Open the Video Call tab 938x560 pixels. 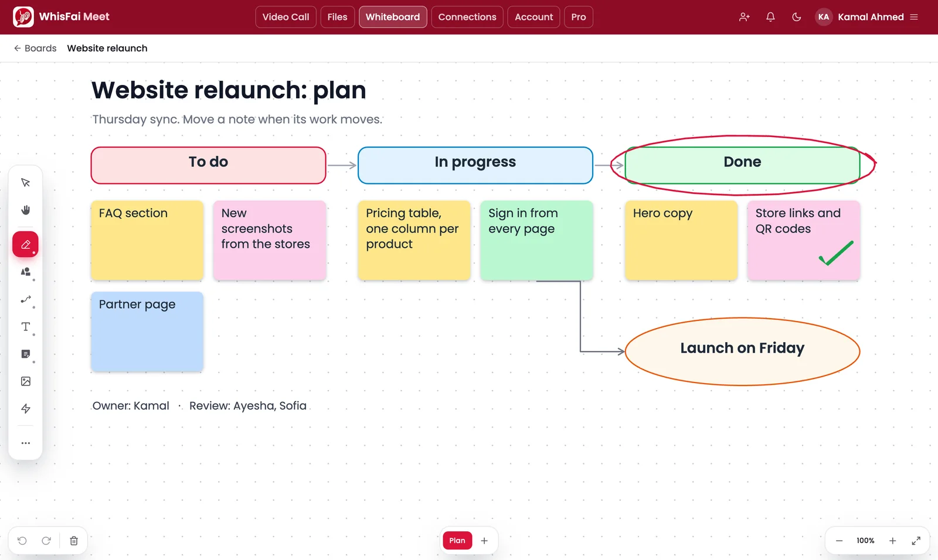[286, 17]
